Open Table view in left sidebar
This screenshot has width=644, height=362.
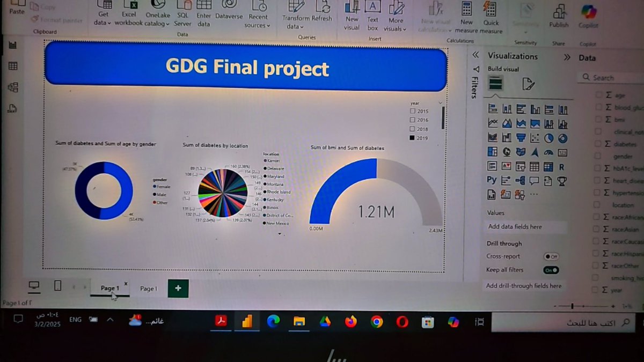pyautogui.click(x=13, y=66)
